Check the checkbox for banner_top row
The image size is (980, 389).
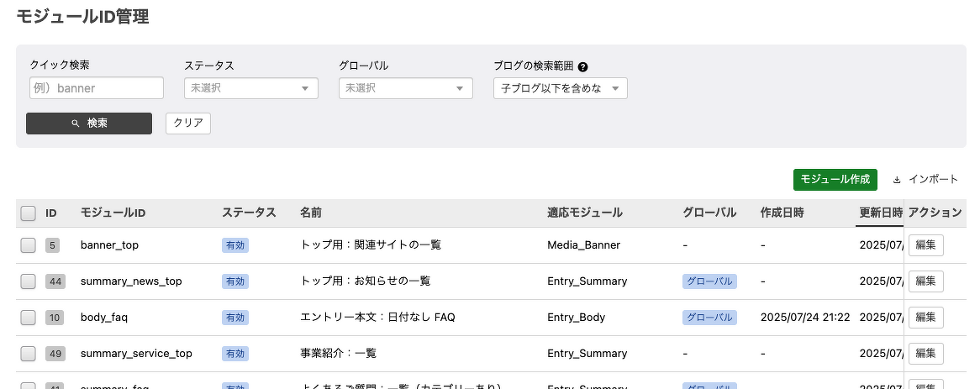click(x=28, y=245)
